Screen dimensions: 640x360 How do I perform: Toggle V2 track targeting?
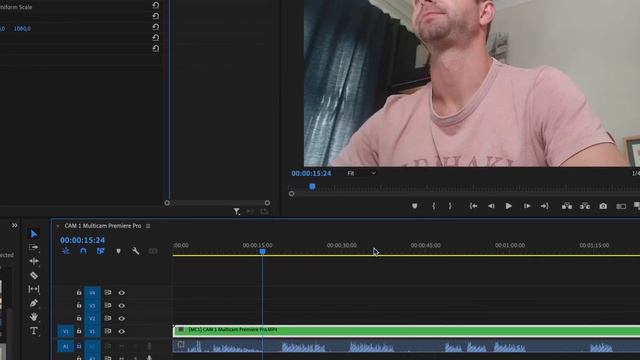[x=92, y=318]
